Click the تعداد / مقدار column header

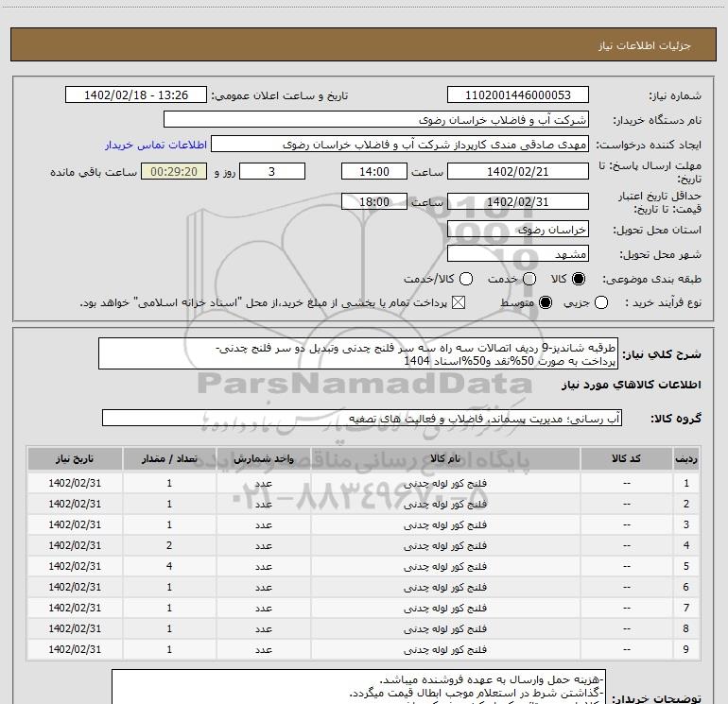(169, 459)
